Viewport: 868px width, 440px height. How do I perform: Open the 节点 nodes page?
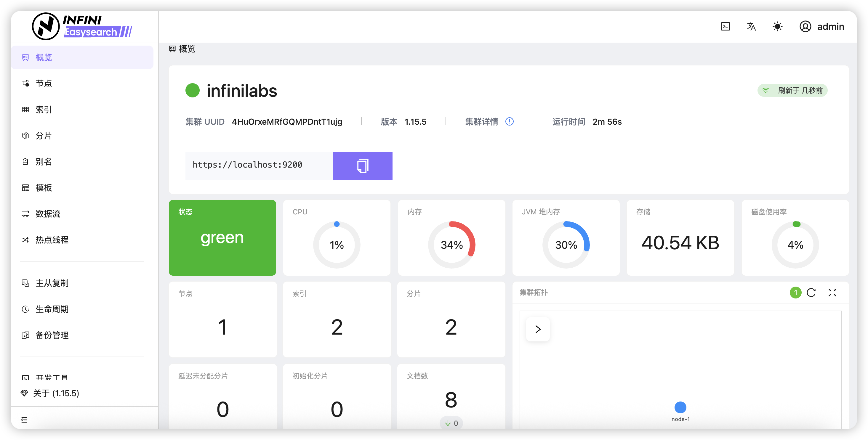pyautogui.click(x=82, y=83)
